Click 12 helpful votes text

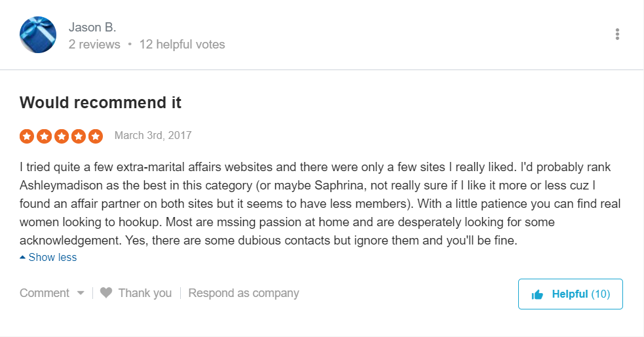tap(182, 45)
